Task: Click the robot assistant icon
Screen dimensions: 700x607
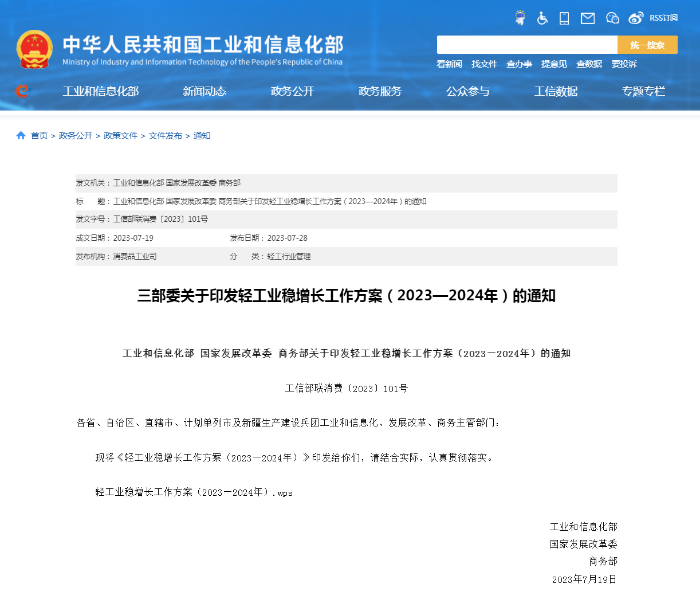Action: click(520, 18)
